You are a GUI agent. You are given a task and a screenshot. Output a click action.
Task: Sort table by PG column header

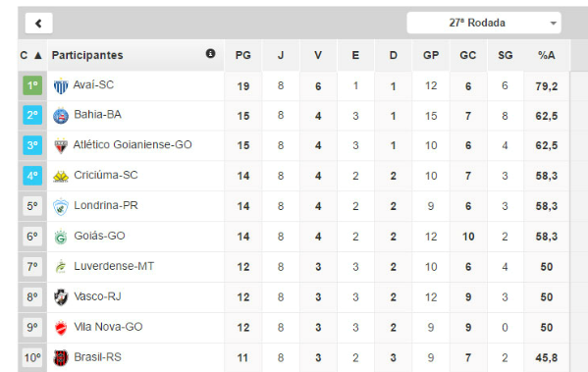(243, 56)
